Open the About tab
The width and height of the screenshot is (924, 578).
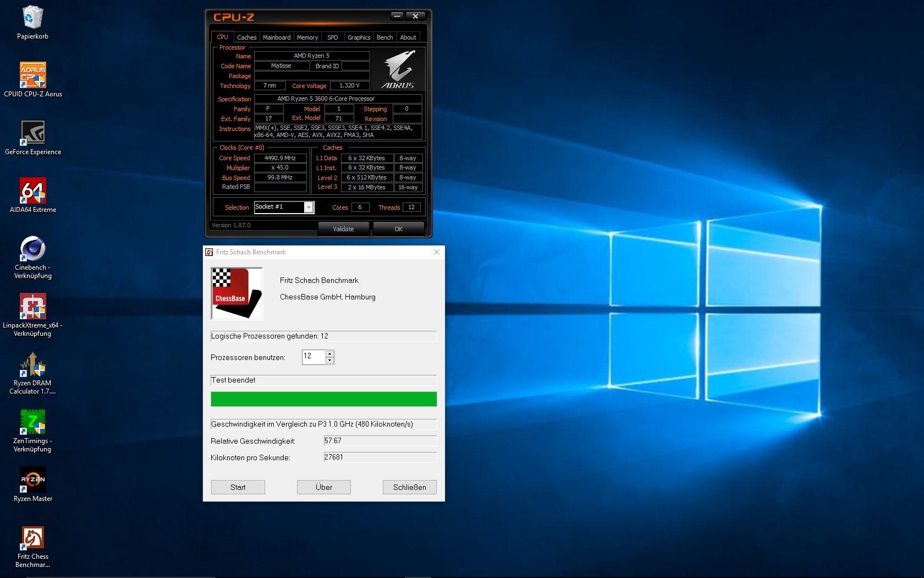[408, 37]
